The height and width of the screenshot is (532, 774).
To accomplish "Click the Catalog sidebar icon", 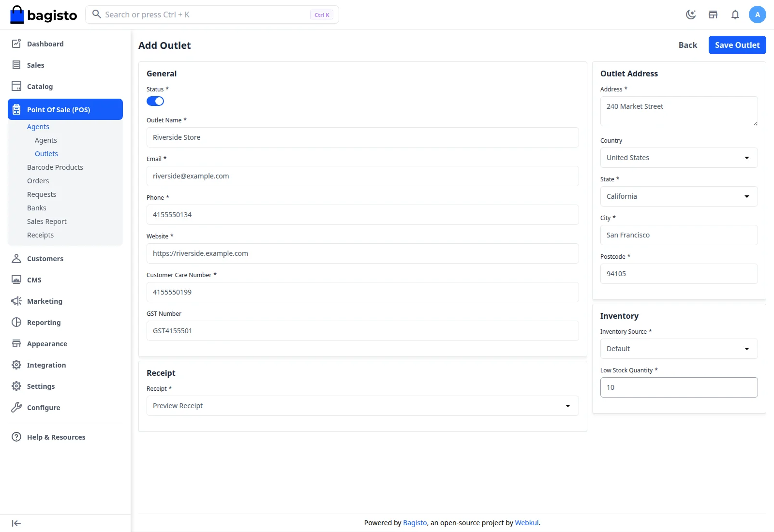I will pos(16,86).
